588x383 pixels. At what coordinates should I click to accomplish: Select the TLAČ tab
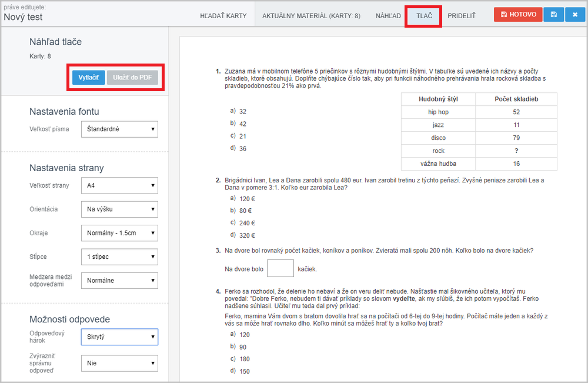coord(424,15)
